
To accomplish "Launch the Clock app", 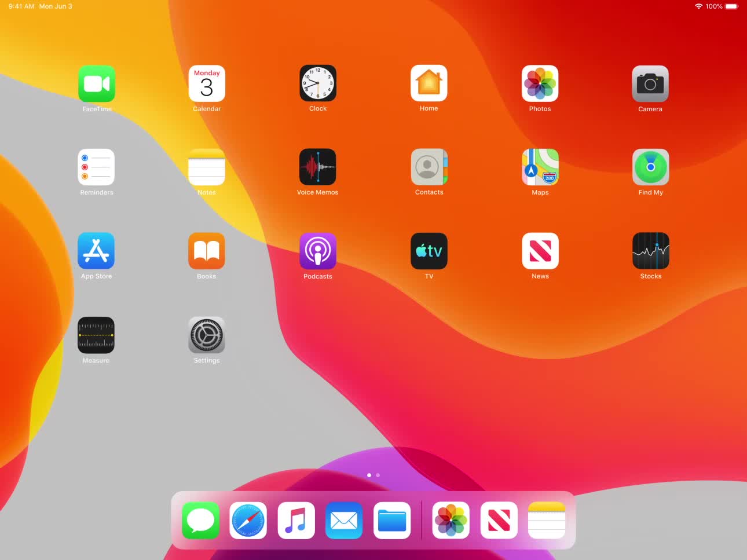I will (x=318, y=83).
